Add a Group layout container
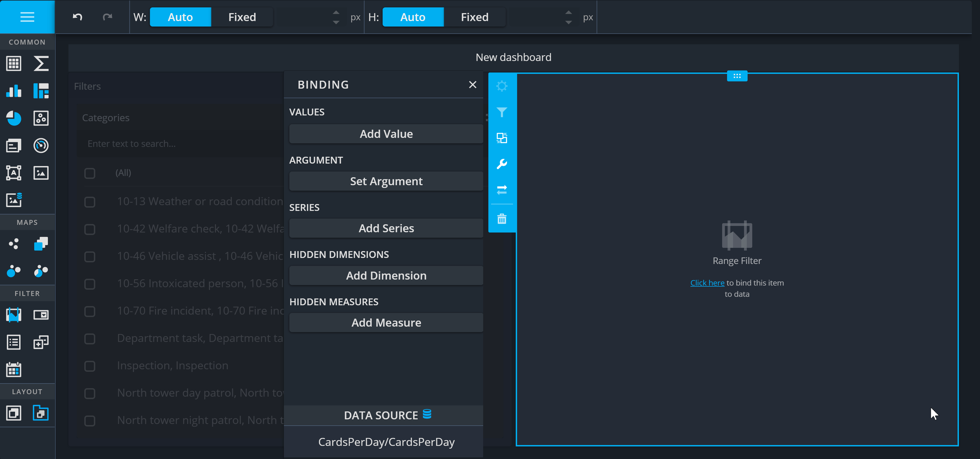The width and height of the screenshot is (980, 459). click(x=14, y=413)
